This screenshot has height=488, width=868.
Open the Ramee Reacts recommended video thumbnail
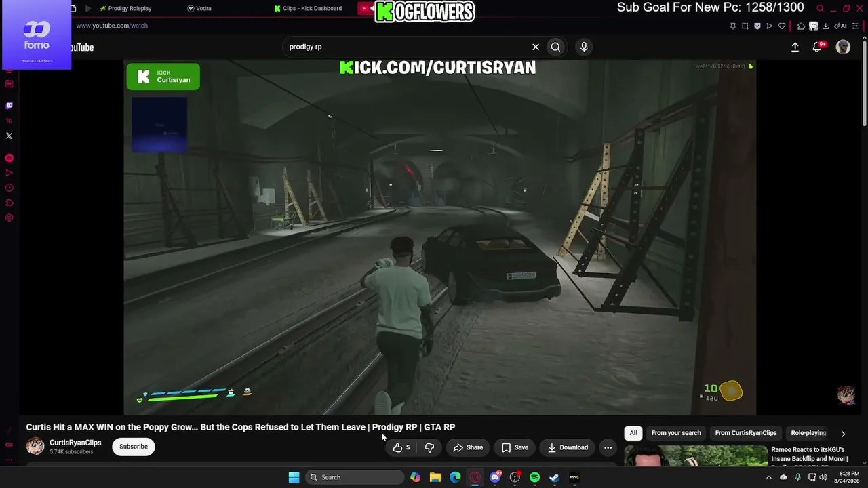(x=696, y=455)
